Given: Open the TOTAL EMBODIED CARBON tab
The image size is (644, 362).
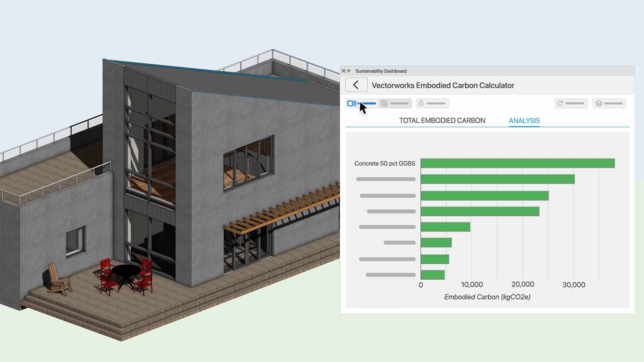Looking at the screenshot, I should click(442, 121).
